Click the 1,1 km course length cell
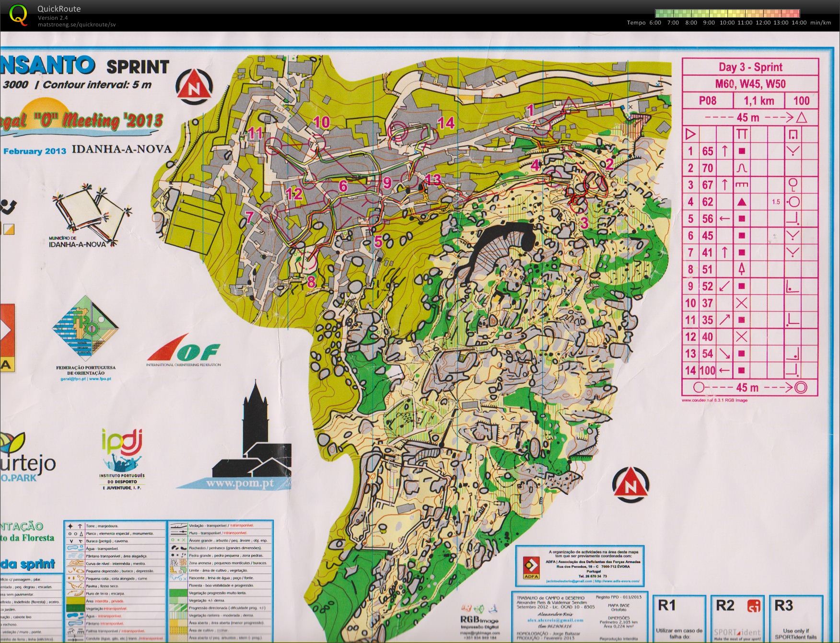 [758, 101]
